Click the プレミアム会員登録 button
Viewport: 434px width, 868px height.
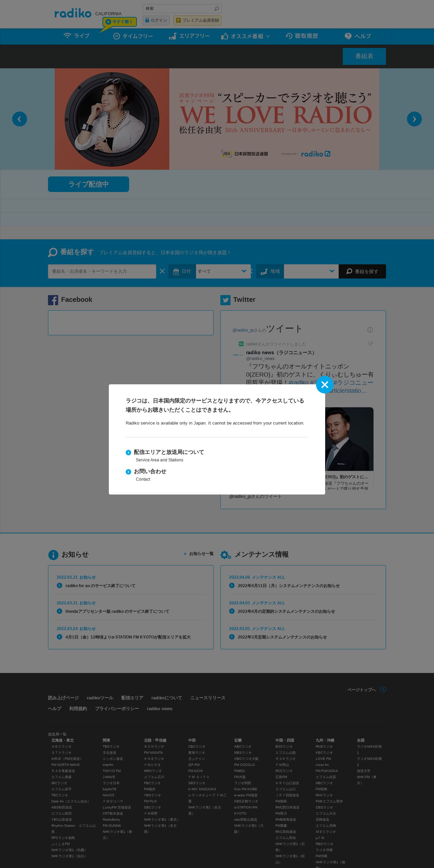coord(197,20)
